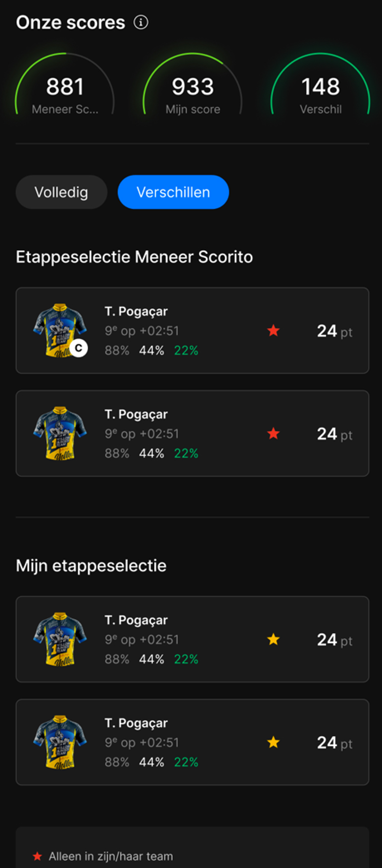The height and width of the screenshot is (868, 382).
Task: Select the Verschillen tab
Action: [173, 192]
